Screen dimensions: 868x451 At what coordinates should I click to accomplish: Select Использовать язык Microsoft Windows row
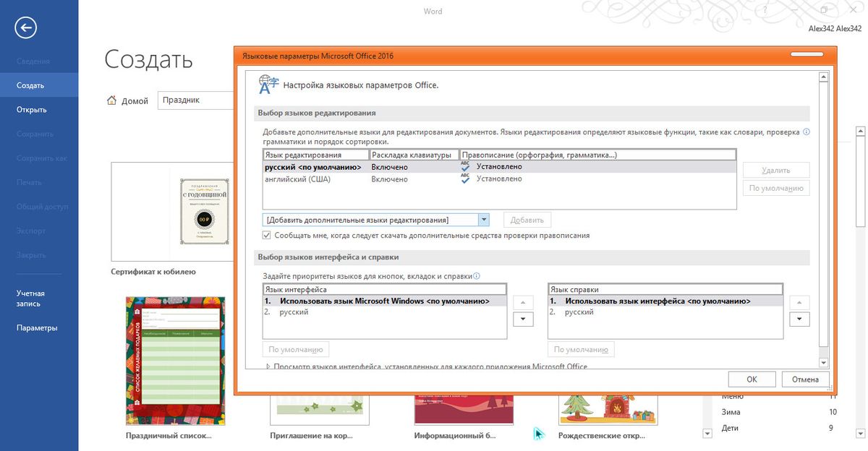[385, 301]
